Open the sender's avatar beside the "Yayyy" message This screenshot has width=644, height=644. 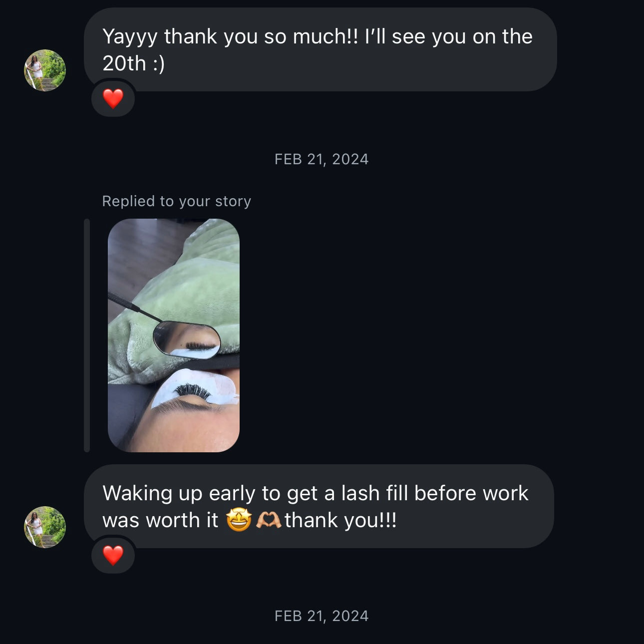click(45, 70)
